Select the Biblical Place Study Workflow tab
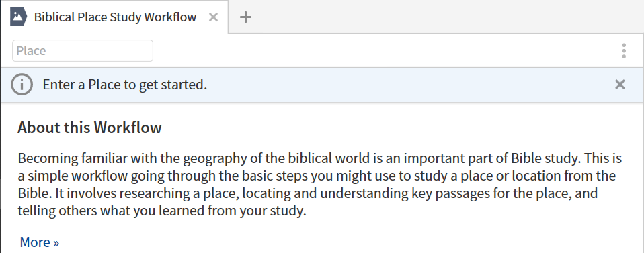Screen dimensions: 644x253 coord(114,17)
